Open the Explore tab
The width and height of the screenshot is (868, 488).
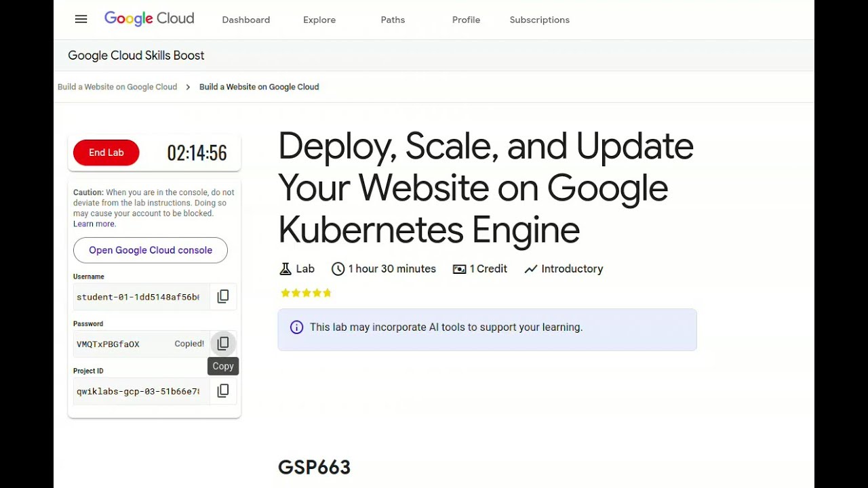319,20
